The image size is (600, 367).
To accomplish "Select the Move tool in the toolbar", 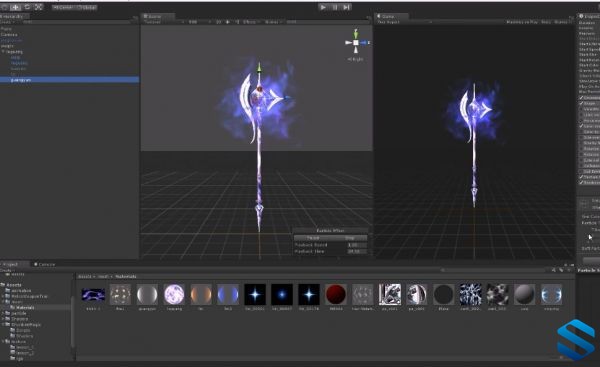I will [x=16, y=7].
